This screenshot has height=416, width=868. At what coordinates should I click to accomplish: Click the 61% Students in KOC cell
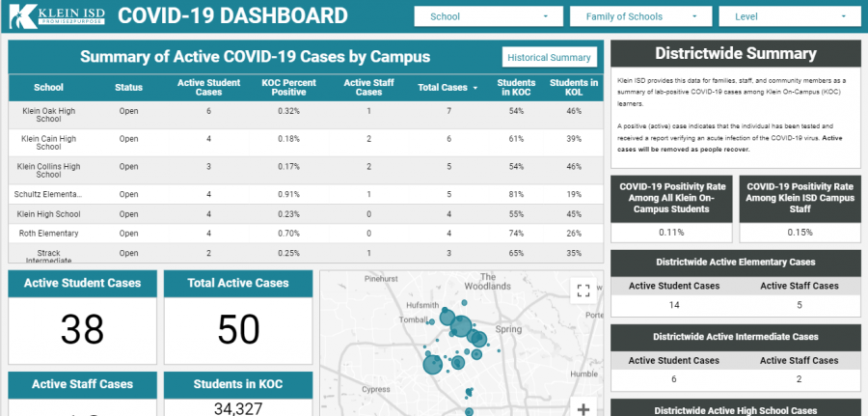pyautogui.click(x=517, y=138)
